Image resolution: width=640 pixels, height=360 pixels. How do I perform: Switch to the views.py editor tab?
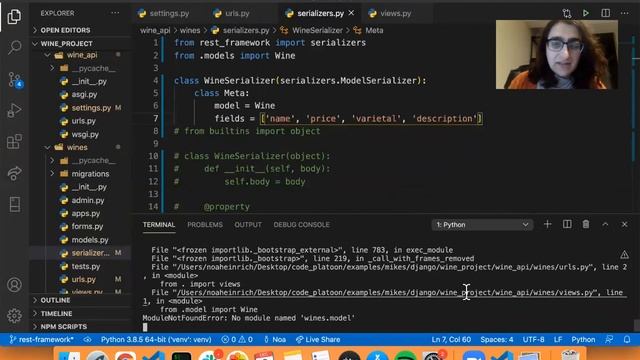tap(396, 13)
